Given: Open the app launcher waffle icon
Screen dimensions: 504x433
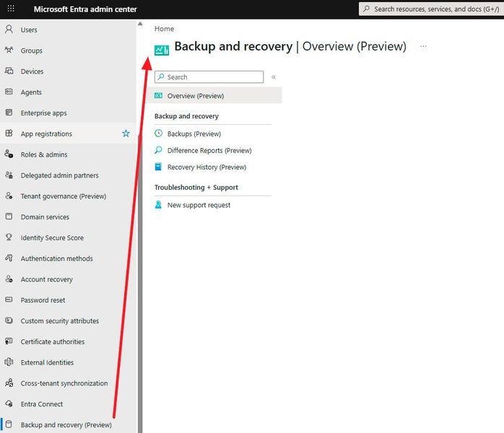Looking at the screenshot, I should 11,9.
